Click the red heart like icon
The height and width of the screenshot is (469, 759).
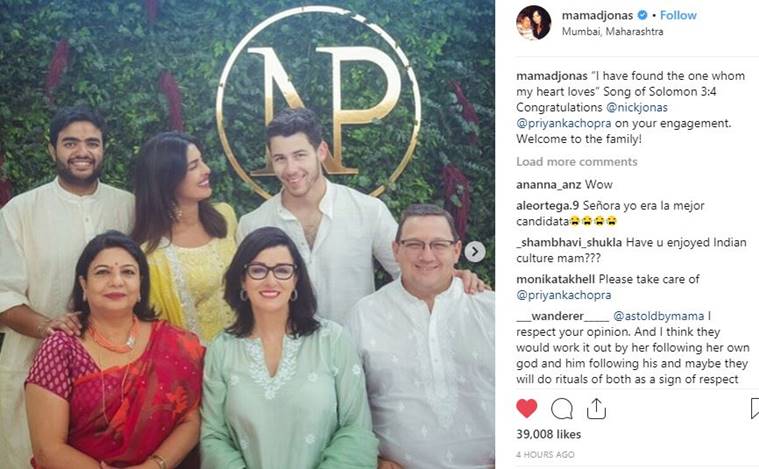point(527,409)
